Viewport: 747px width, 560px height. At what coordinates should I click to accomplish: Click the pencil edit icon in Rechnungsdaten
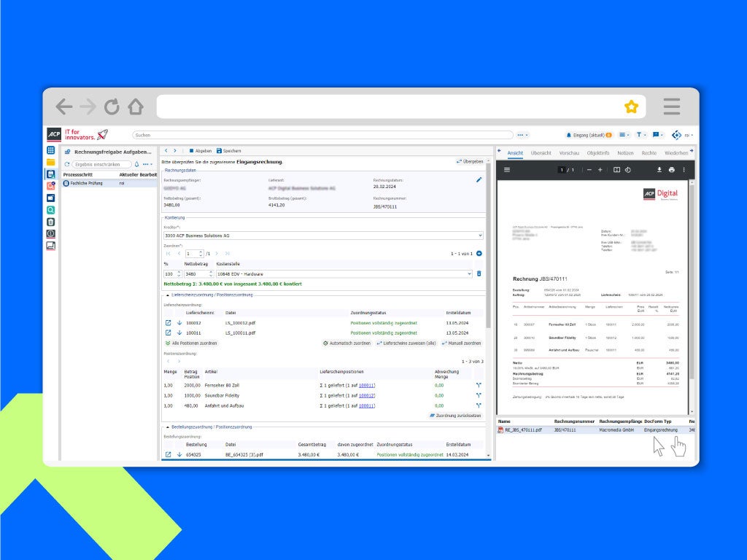tap(479, 179)
